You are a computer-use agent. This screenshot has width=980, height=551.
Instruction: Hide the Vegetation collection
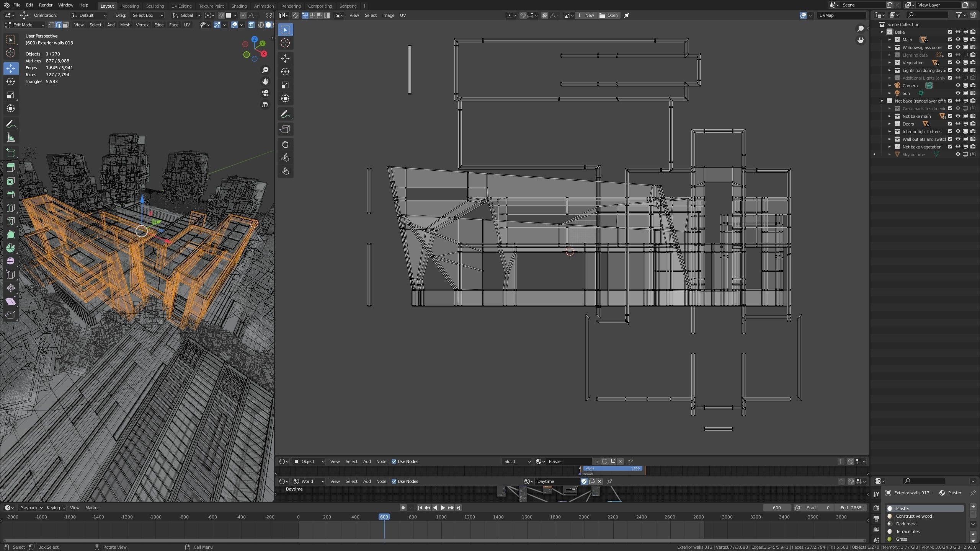click(958, 63)
